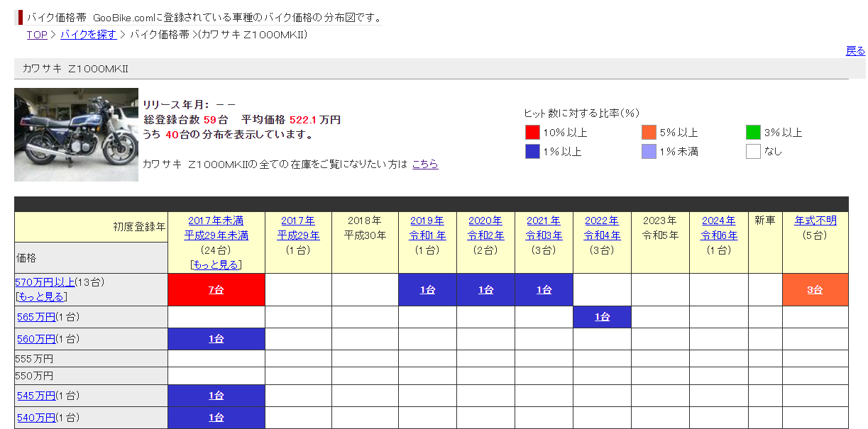Click もっと見る under 570万円以上 row
The height and width of the screenshot is (429, 868).
[40, 296]
